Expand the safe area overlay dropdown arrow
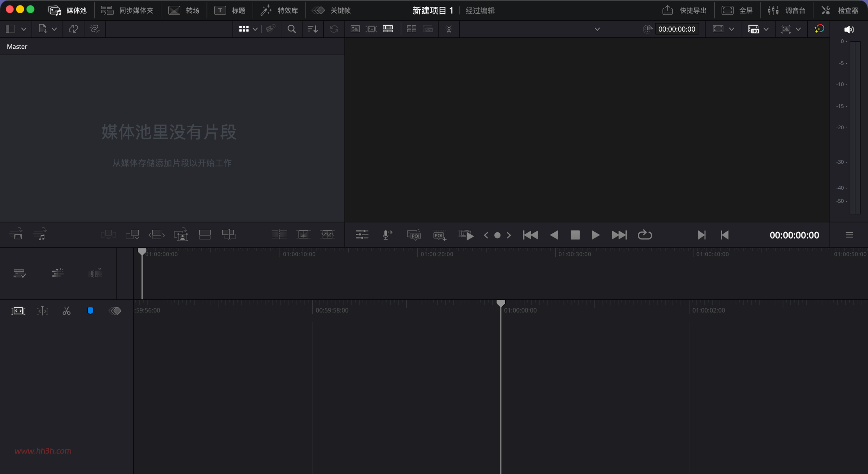Viewport: 868px width, 474px height. (798, 29)
